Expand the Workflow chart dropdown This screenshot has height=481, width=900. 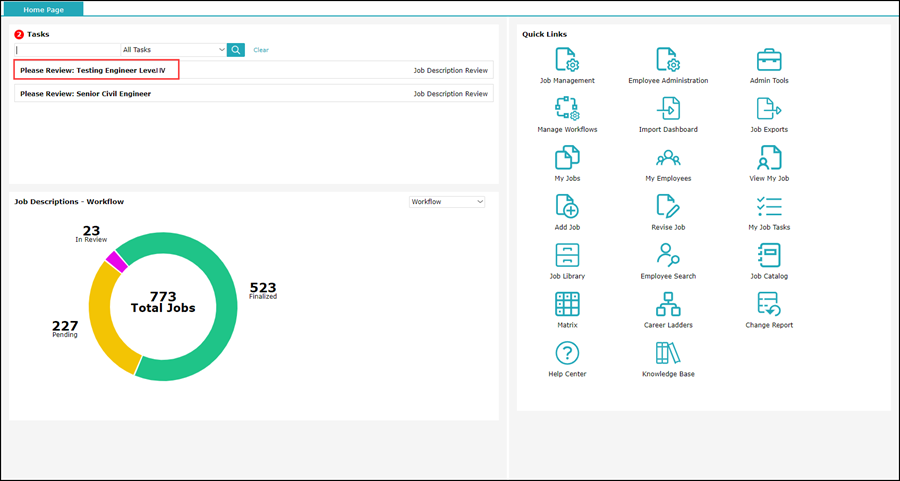tap(447, 202)
